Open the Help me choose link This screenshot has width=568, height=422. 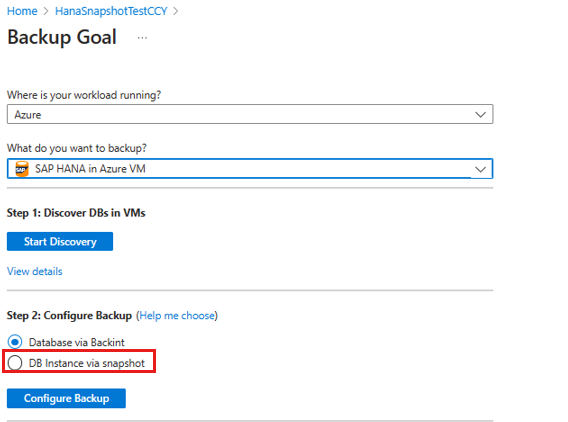click(177, 316)
